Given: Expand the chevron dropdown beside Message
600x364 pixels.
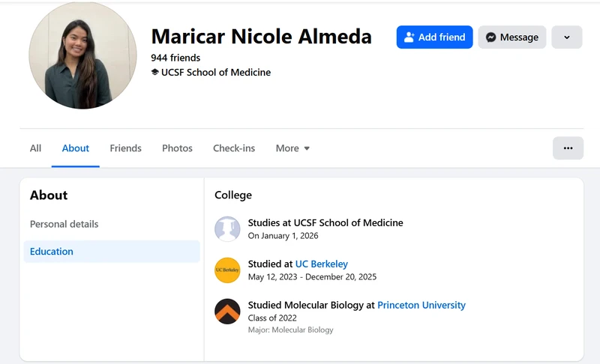Looking at the screenshot, I should (567, 37).
